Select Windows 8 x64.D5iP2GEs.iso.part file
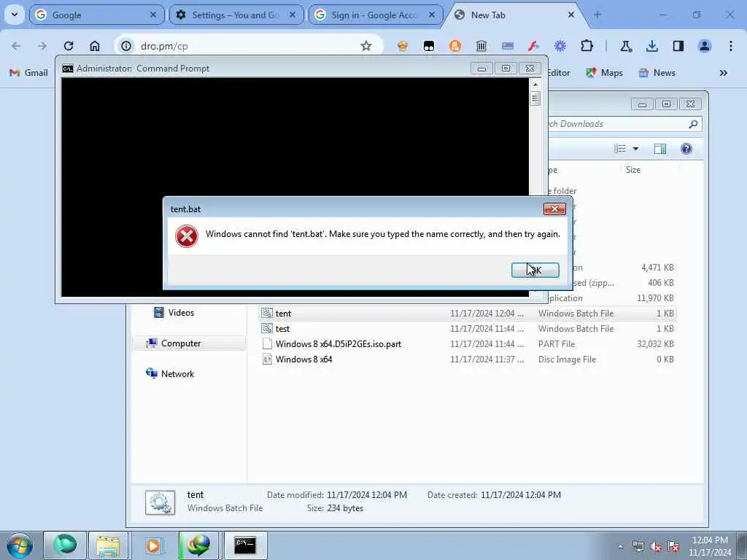 468,344
